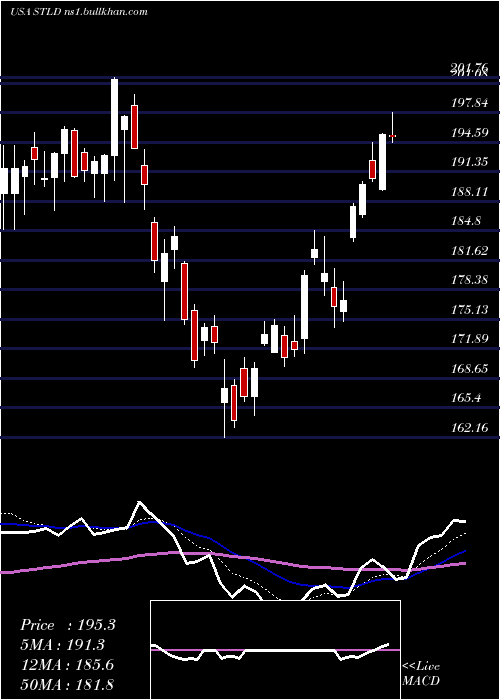The width and height of the screenshot is (500, 700).
Task: Click the 165.4 price level label
Action: point(466,398)
